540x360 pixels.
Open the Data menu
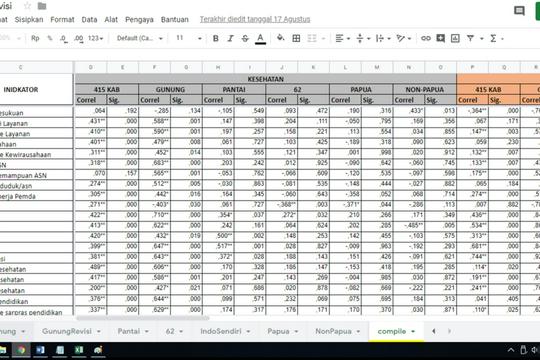89,20
